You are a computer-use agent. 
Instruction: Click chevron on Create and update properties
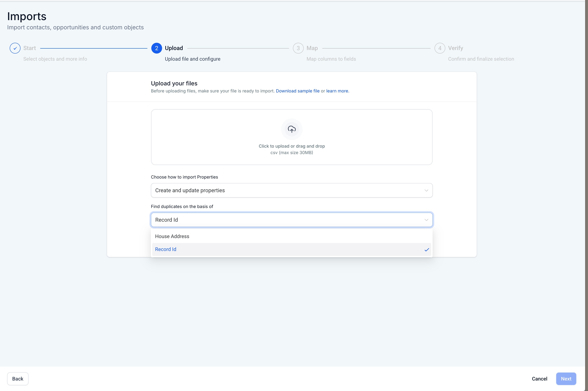point(426,190)
